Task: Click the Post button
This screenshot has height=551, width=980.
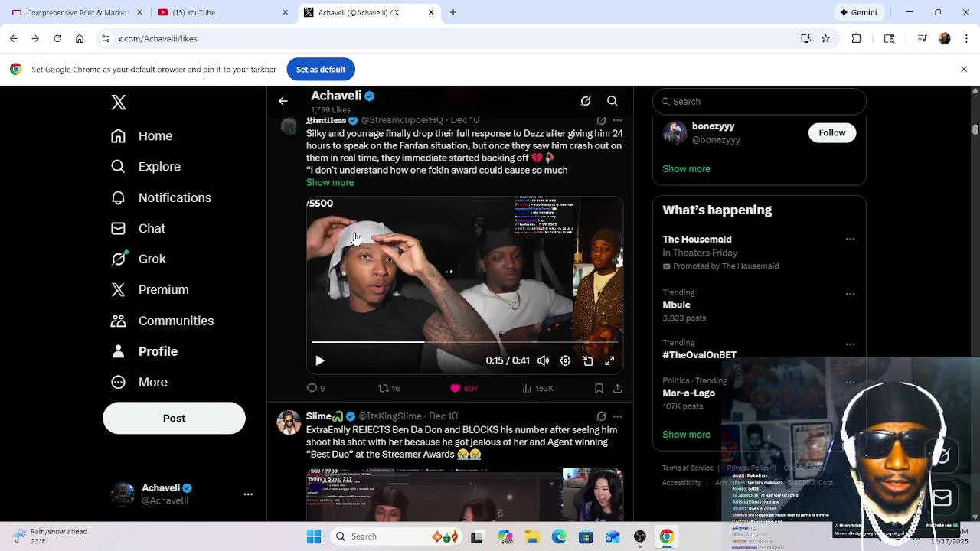Action: (174, 418)
